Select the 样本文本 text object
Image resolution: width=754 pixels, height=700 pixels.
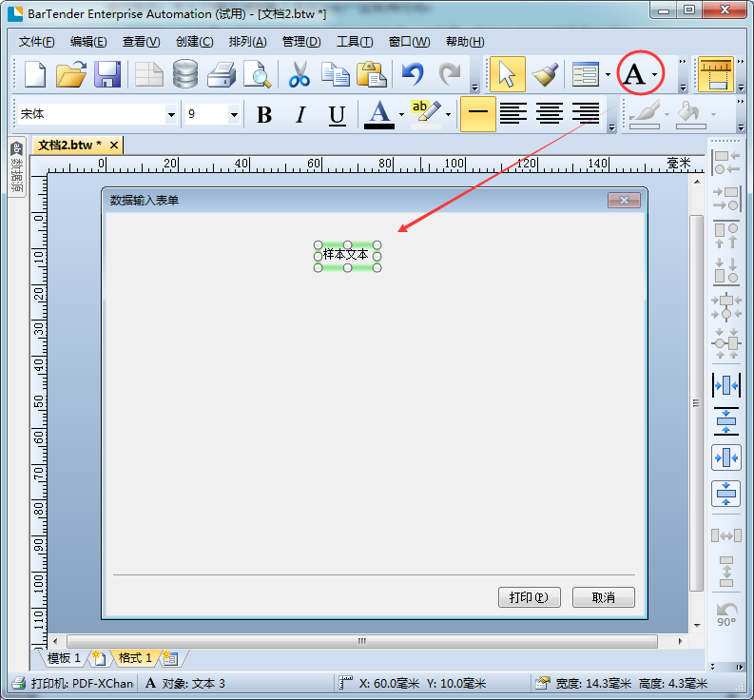tap(346, 255)
